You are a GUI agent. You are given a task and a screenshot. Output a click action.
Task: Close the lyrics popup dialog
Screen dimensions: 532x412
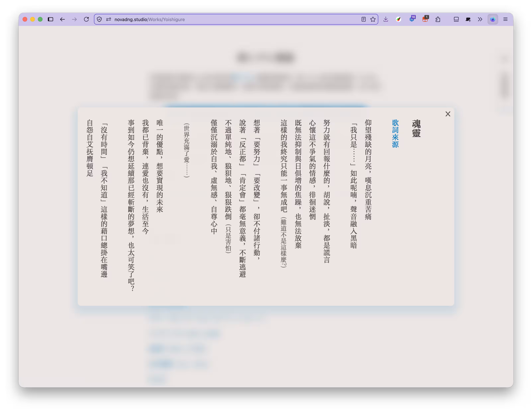[x=448, y=114]
